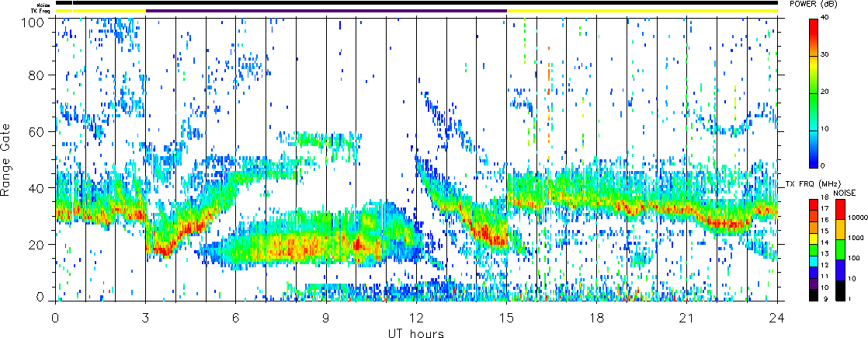Click the UT hours tick label "15"
Screen dimensions: 868x338
(x=506, y=318)
